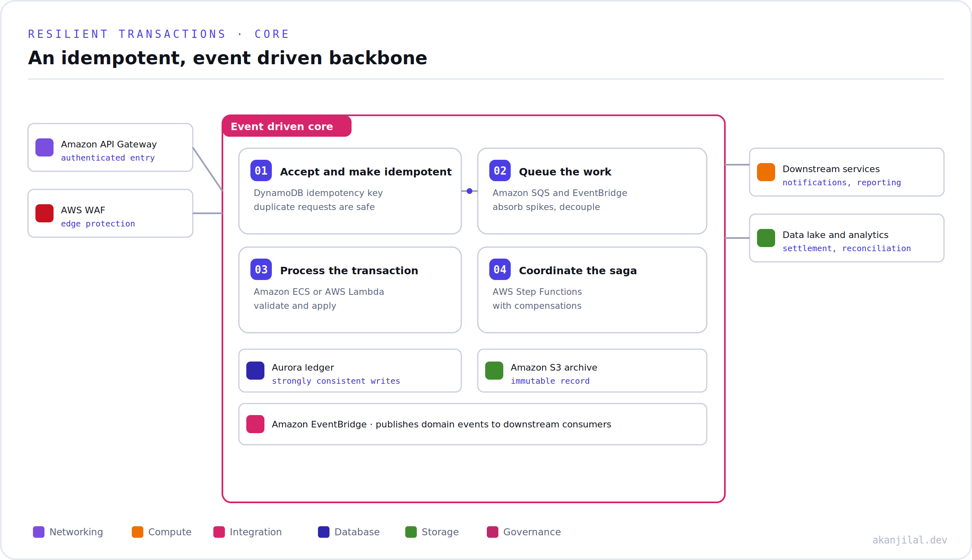This screenshot has width=972, height=560.
Task: Click the Amazon ECS or AWS Lambda line
Action: pos(319,292)
